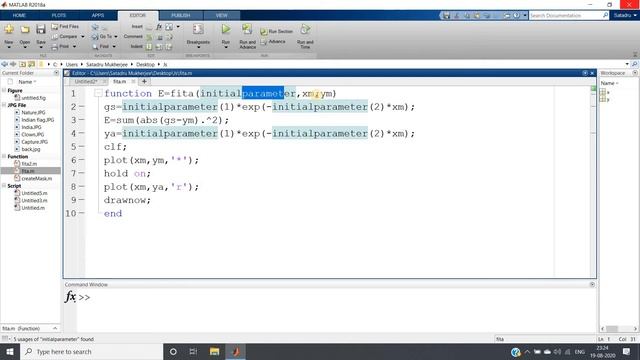
Task: Open the Satadru user account dropdown
Action: pos(625,16)
